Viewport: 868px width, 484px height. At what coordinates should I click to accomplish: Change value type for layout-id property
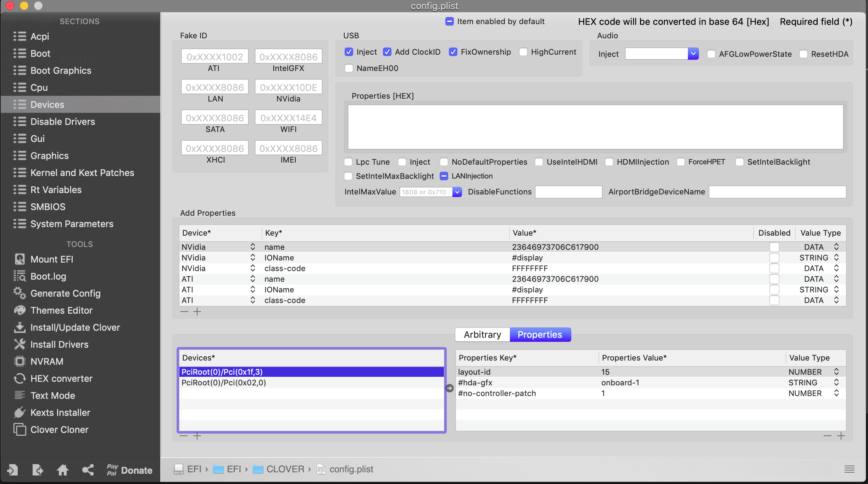836,372
